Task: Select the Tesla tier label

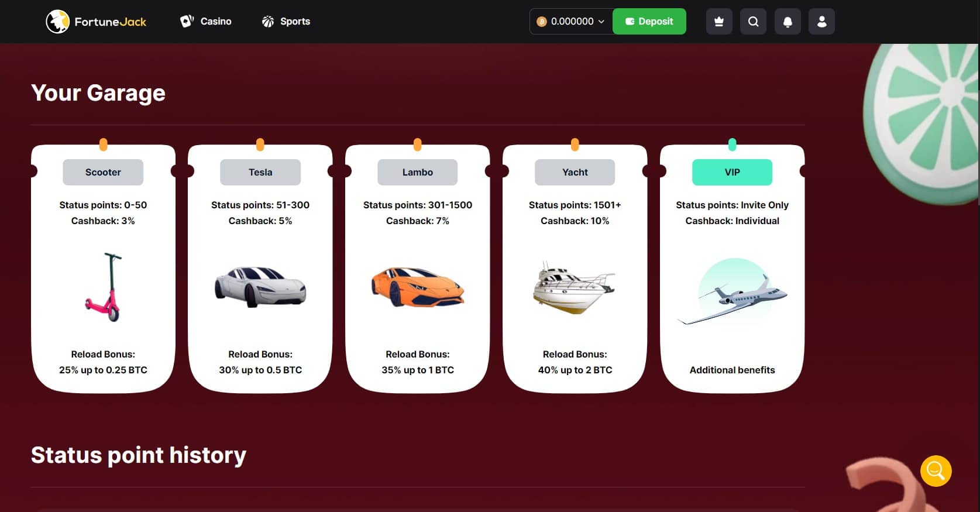Action: tap(260, 172)
